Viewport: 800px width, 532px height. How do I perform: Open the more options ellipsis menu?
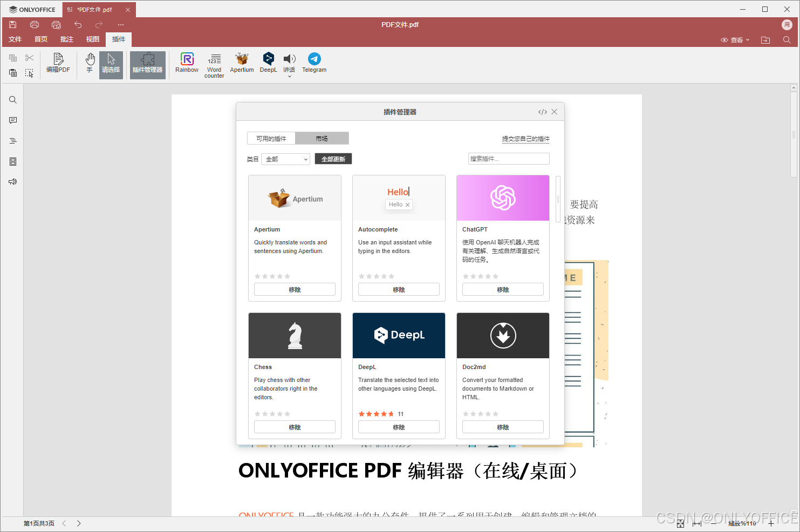point(121,25)
